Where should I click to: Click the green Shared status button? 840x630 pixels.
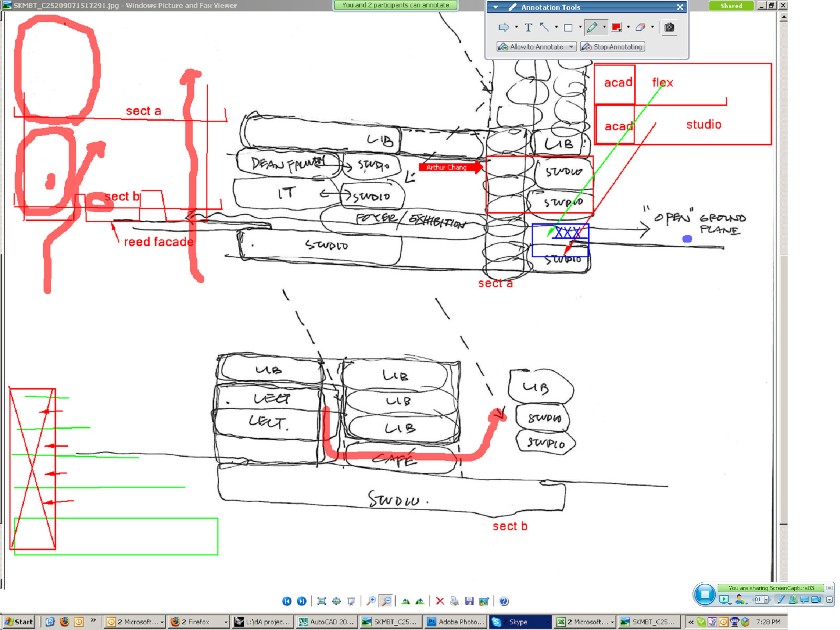pyautogui.click(x=731, y=6)
